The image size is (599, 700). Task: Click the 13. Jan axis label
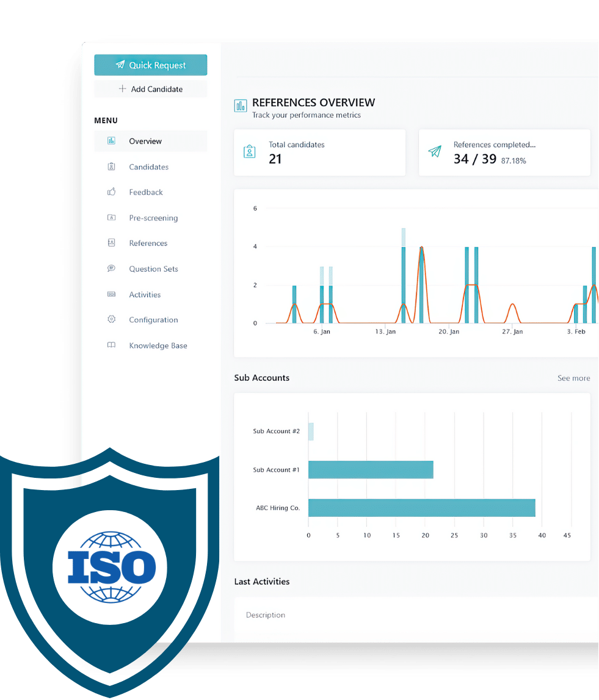385,332
